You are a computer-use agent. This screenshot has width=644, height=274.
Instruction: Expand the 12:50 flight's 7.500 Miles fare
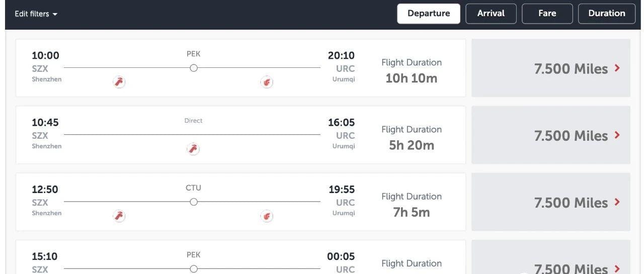point(551,202)
